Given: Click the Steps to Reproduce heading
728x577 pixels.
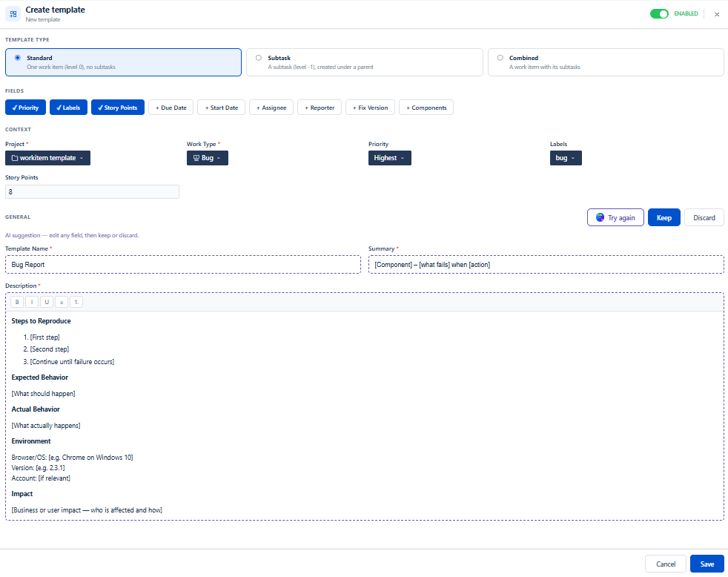Looking at the screenshot, I should click(41, 321).
